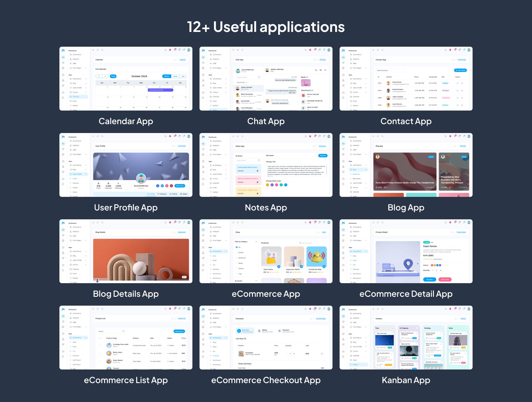Screen dimensions: 532x402
Task: Tick the Curology Face wash row checkbox
Action: coord(100,345)
